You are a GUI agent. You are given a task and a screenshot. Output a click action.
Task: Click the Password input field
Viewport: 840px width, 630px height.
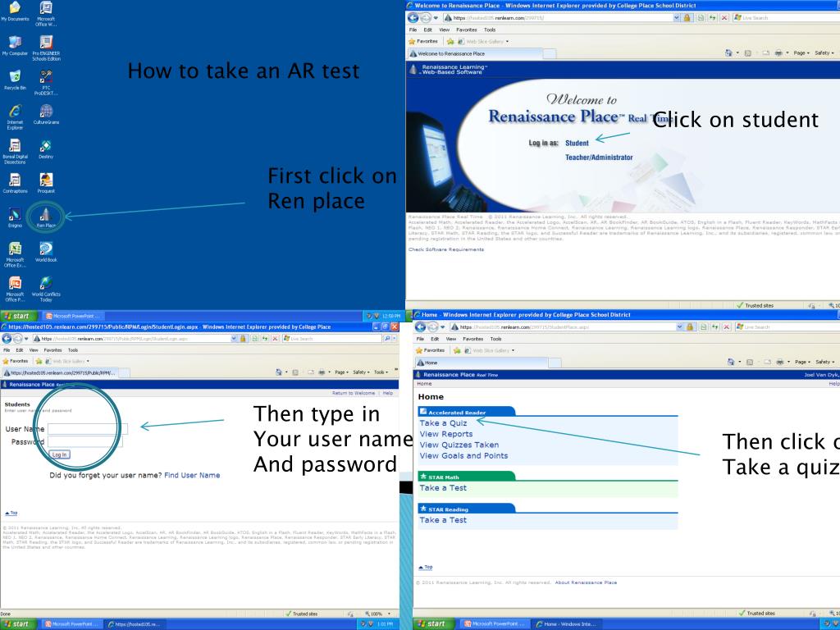tap(84, 442)
